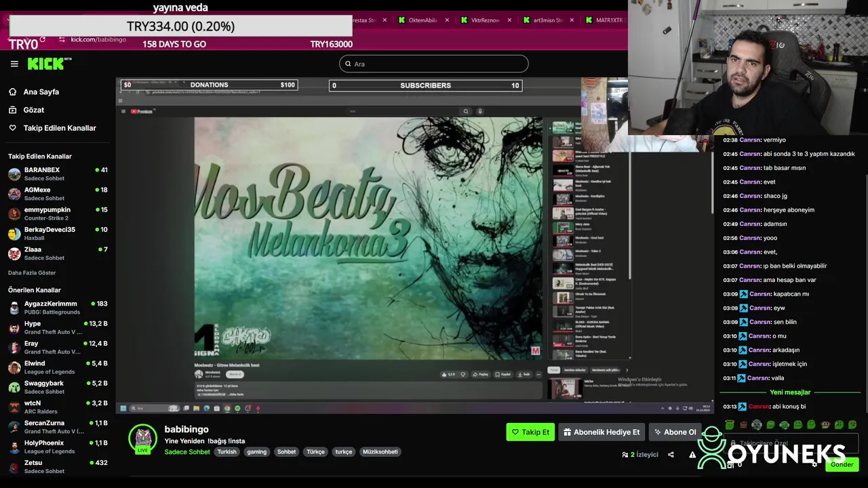Open chat settings gear icon
The image size is (868, 488).
point(815,464)
